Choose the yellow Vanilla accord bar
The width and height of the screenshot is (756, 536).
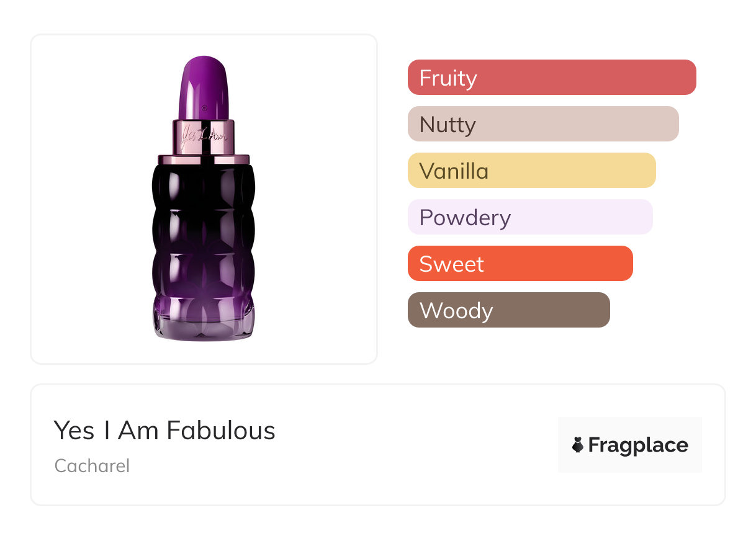click(531, 171)
